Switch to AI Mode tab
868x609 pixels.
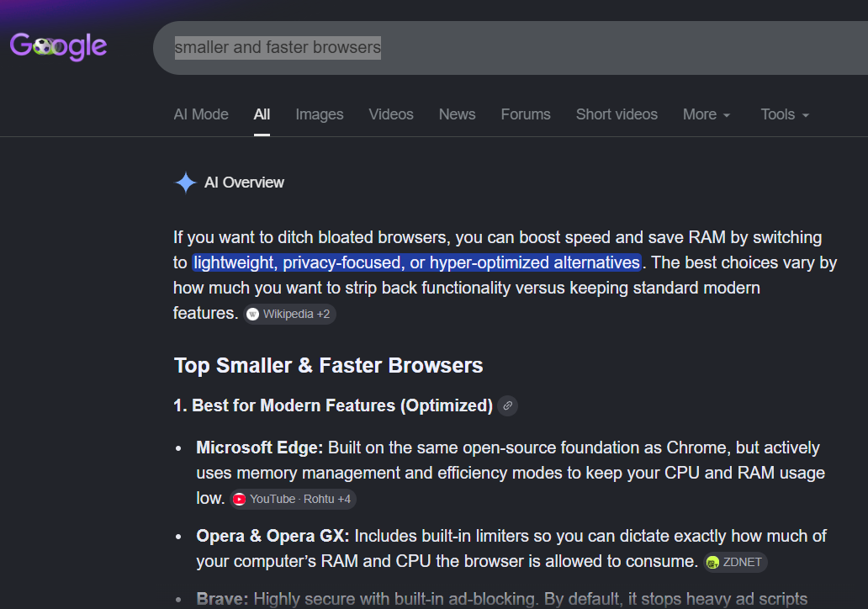(201, 114)
